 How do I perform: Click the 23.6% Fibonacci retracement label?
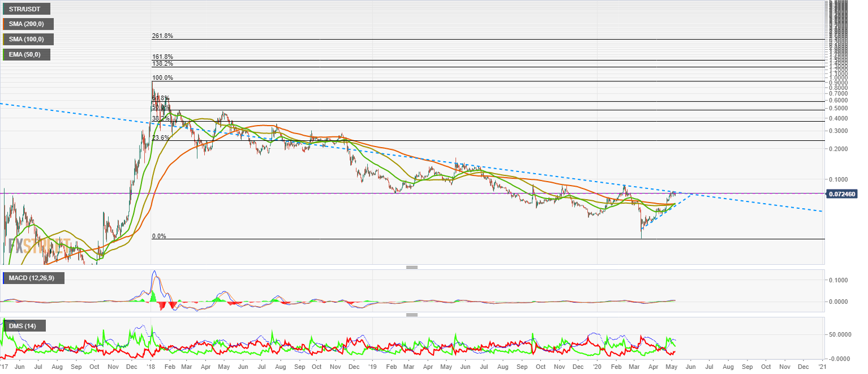coord(161,138)
